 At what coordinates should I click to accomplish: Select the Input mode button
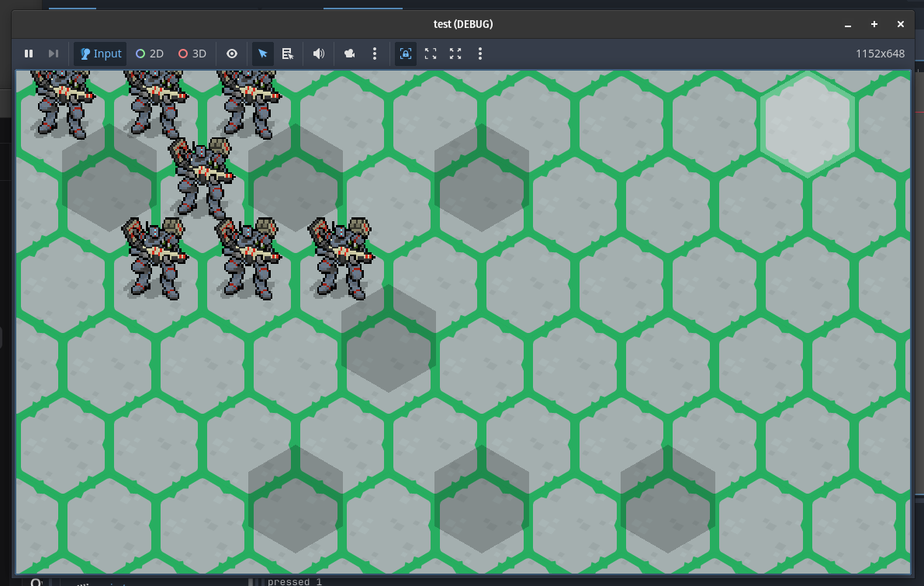click(x=100, y=54)
